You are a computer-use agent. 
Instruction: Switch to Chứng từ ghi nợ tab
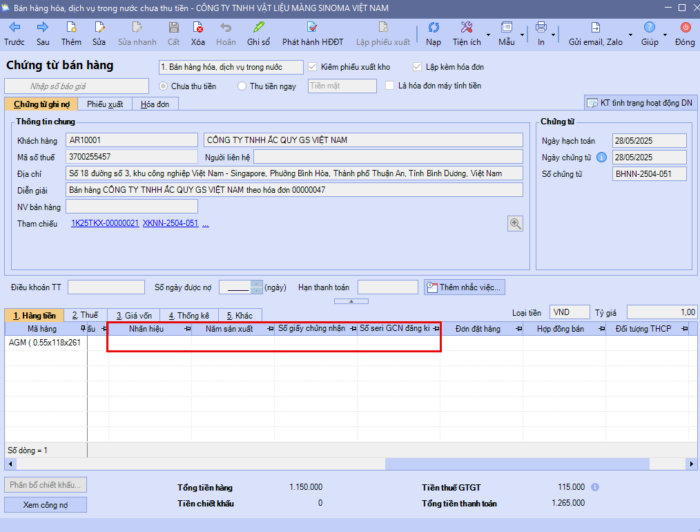pos(41,104)
